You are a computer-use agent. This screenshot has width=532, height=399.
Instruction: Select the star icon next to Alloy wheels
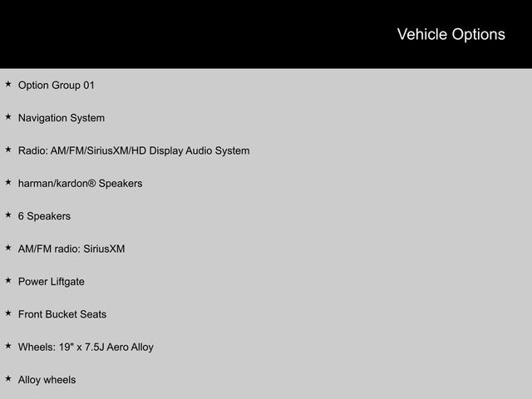tap(8, 379)
